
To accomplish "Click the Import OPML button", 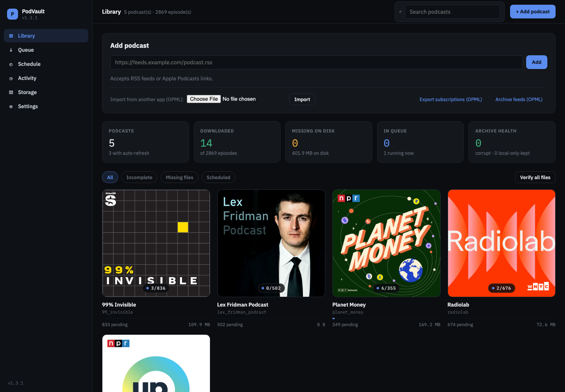I will coord(302,99).
